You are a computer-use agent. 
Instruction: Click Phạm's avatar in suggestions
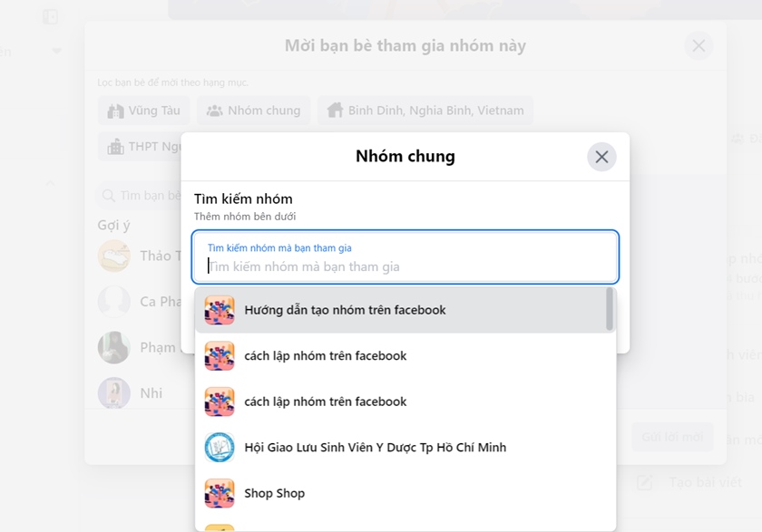point(113,347)
